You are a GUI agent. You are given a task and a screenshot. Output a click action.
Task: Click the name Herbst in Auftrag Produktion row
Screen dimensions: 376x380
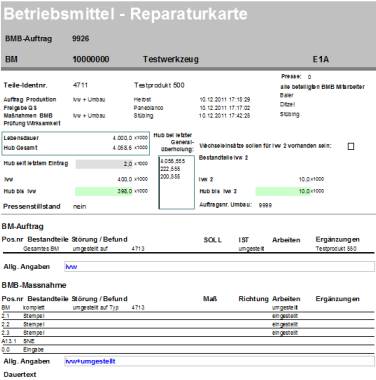142,100
